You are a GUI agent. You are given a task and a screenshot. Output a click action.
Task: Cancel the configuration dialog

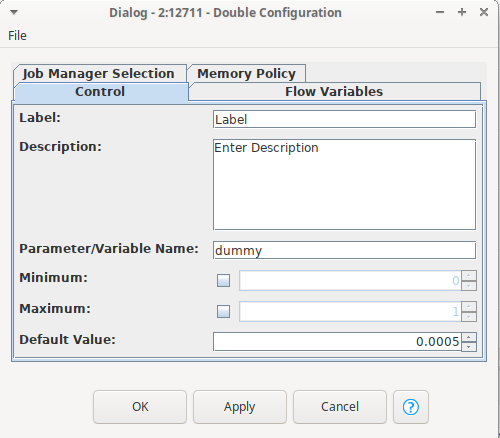(340, 407)
